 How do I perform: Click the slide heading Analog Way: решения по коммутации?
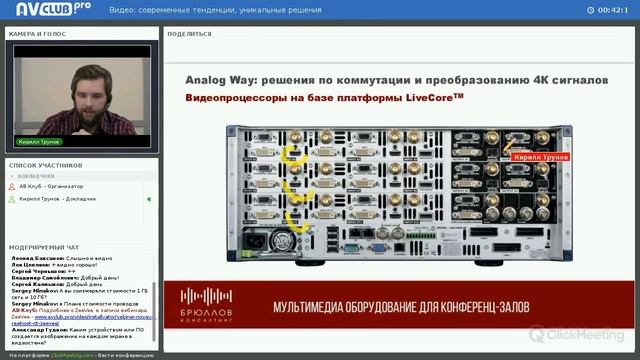(x=396, y=80)
